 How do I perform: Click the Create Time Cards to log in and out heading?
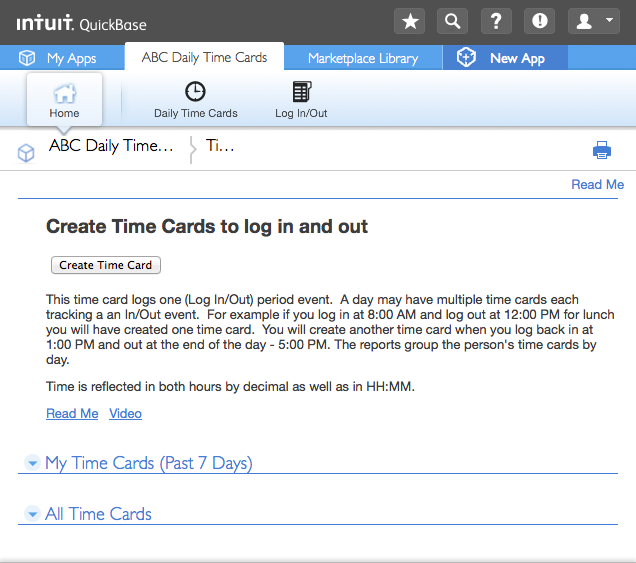207,226
